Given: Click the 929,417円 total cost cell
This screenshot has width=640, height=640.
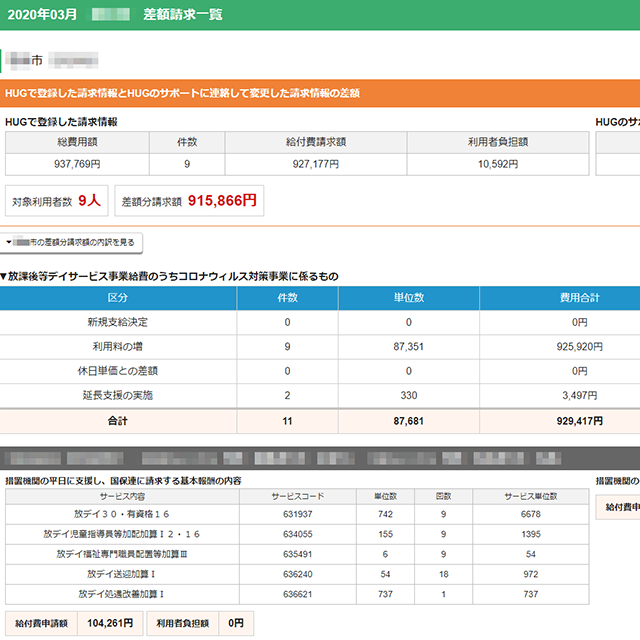Looking at the screenshot, I should pos(559,421).
